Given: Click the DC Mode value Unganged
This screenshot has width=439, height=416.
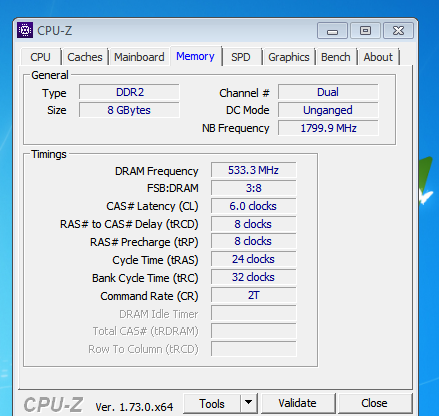Looking at the screenshot, I should pos(328,110).
